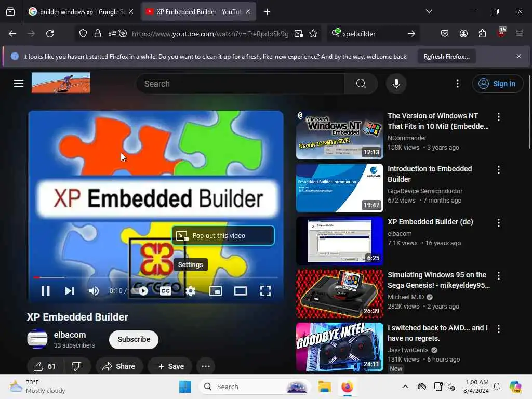Subscribe to elbacom channel
Screen dimensions: 532x399
point(134,339)
